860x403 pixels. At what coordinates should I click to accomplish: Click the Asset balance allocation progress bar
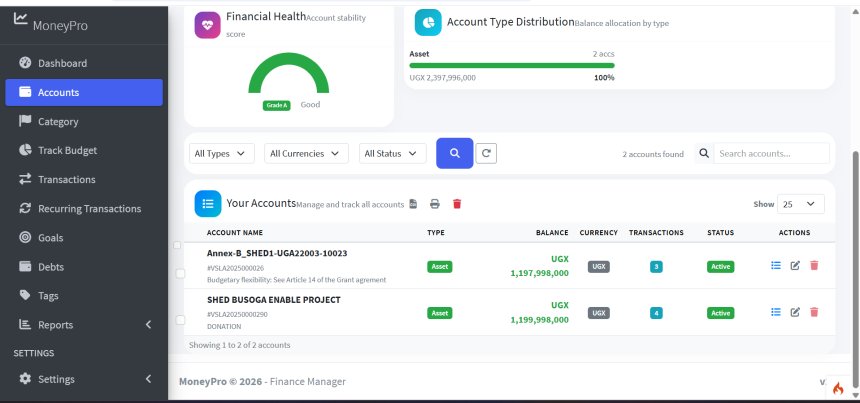pyautogui.click(x=512, y=65)
